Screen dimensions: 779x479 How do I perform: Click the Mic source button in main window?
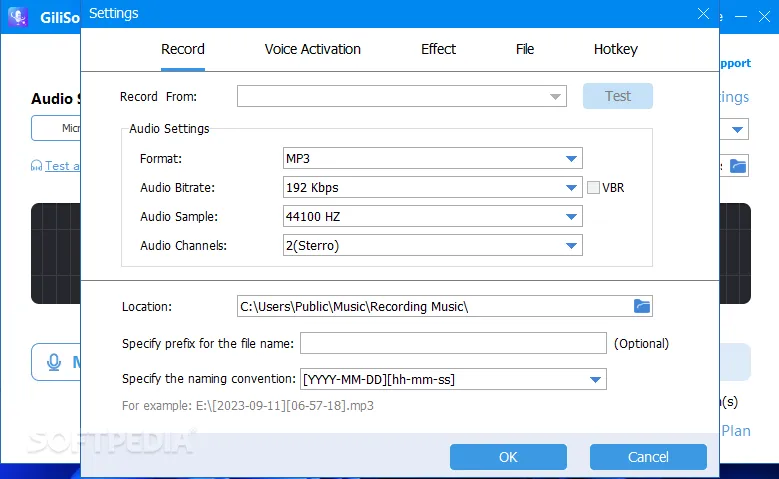pyautogui.click(x=56, y=128)
